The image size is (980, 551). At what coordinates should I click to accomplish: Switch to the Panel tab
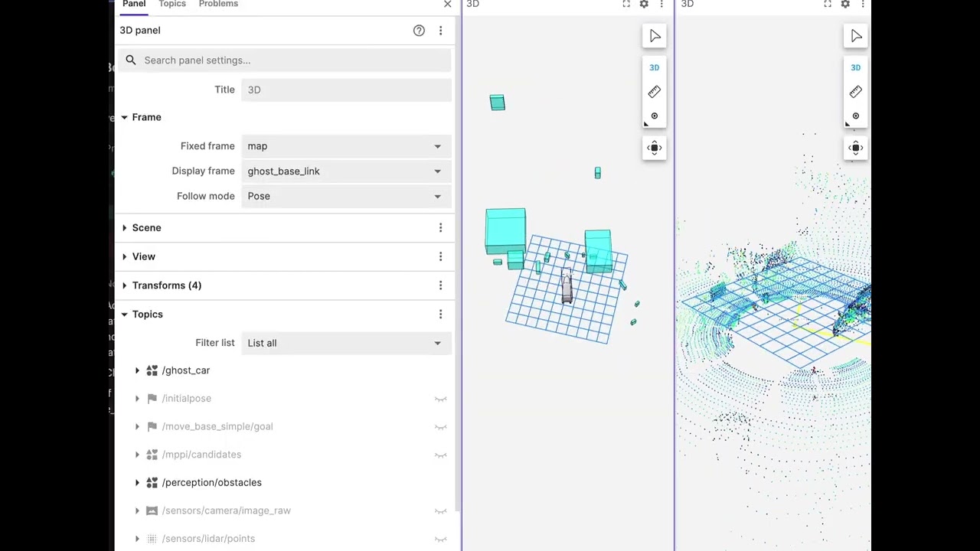134,5
